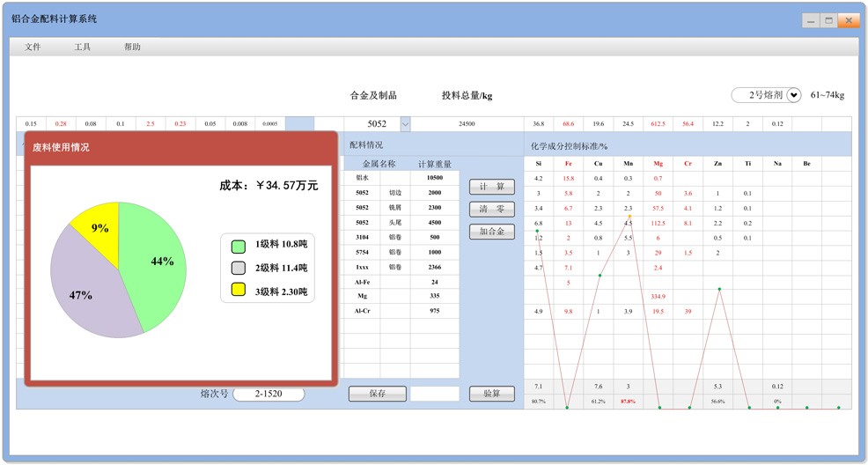Open the 工具 menu

pyautogui.click(x=83, y=47)
